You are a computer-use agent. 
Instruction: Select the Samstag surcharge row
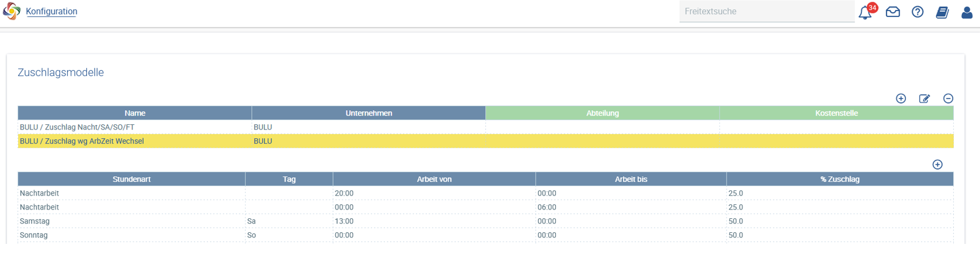(485, 221)
